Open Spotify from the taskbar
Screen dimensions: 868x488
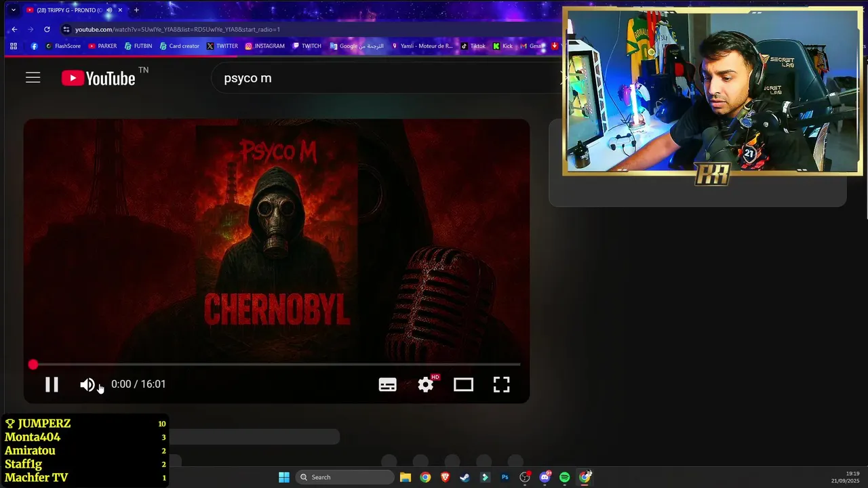coord(564,477)
